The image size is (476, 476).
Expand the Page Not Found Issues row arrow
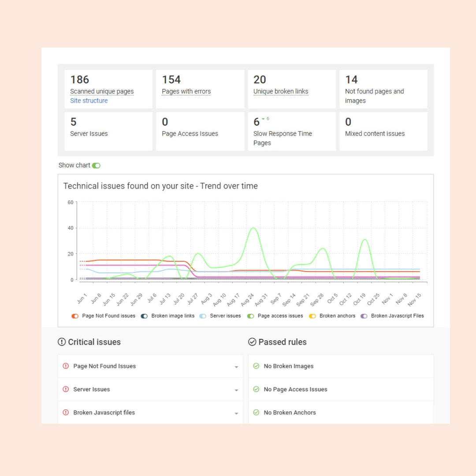pos(236,367)
